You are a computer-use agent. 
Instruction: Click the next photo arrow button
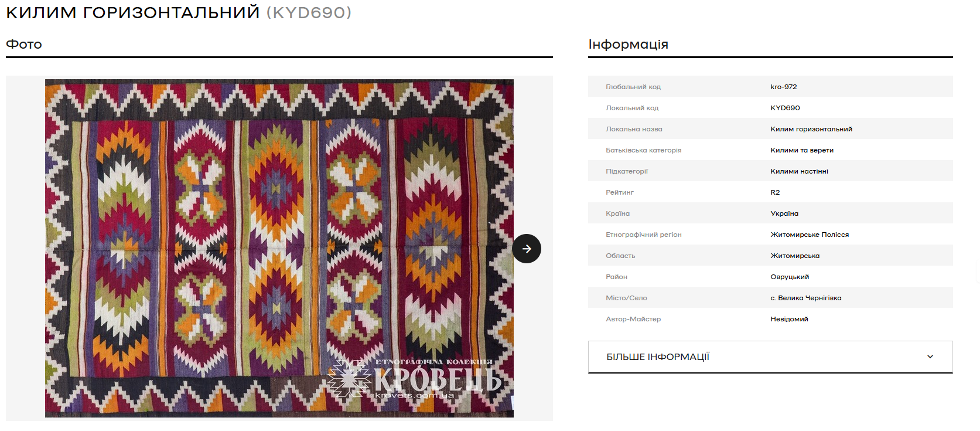point(526,249)
